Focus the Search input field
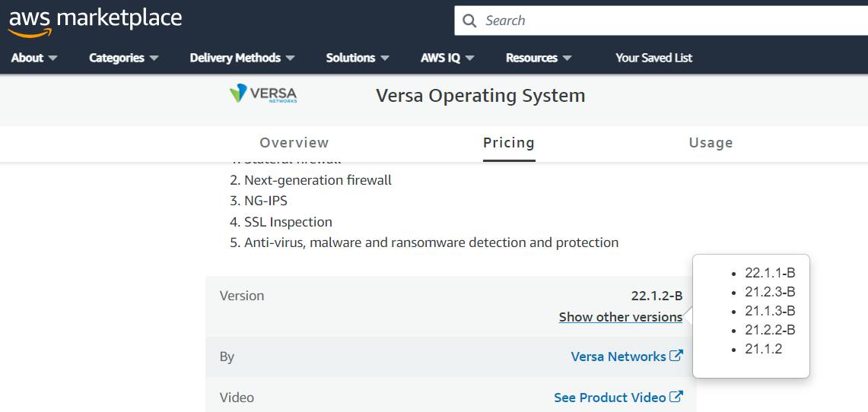This screenshot has width=868, height=412. click(661, 21)
